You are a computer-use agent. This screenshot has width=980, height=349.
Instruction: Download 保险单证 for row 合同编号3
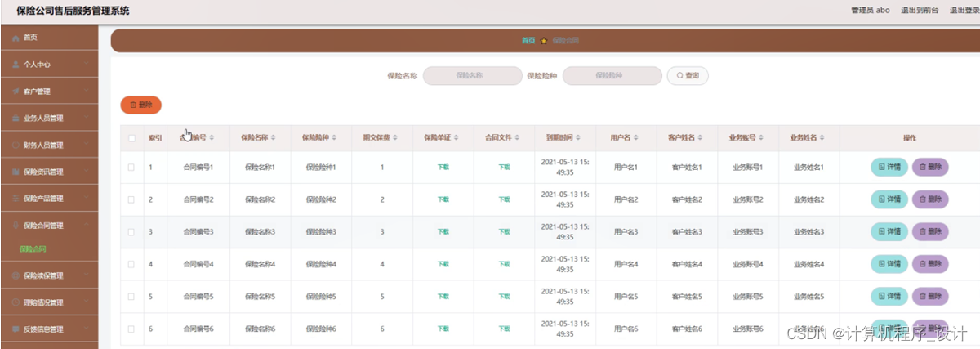(x=443, y=232)
